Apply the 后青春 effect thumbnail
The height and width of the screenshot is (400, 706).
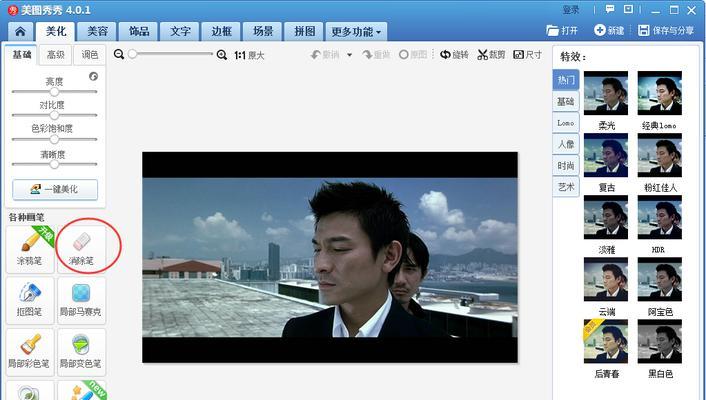(x=606, y=341)
